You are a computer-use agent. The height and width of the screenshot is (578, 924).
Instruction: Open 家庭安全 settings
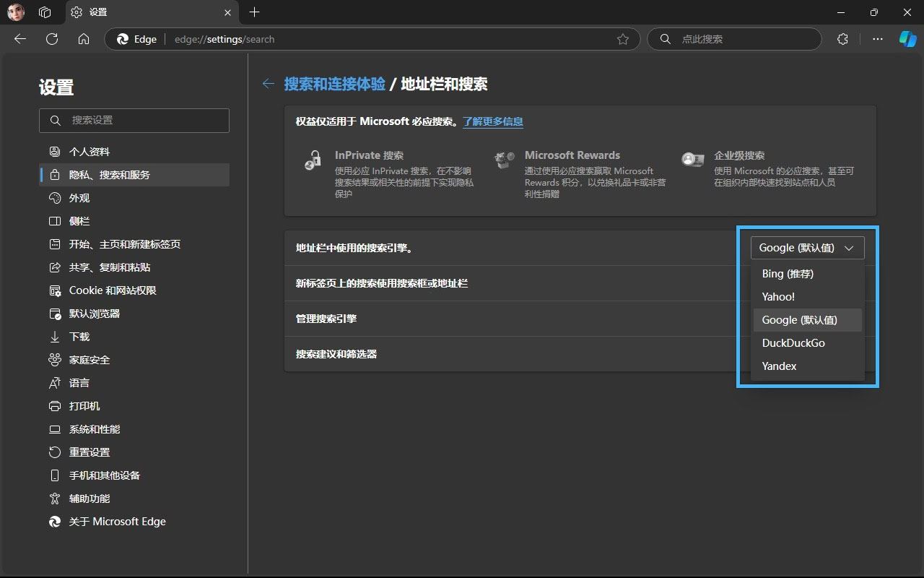(x=134, y=360)
